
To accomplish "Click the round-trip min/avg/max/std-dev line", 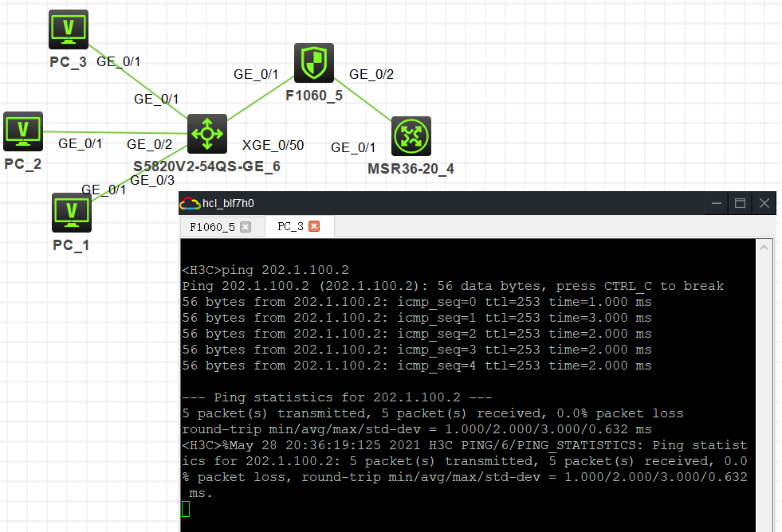I will [417, 429].
